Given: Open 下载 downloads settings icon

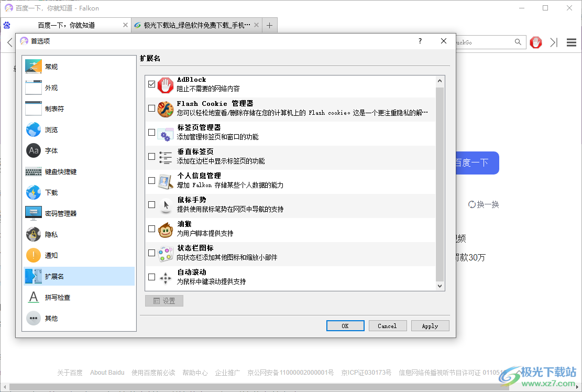Looking at the screenshot, I should point(34,193).
